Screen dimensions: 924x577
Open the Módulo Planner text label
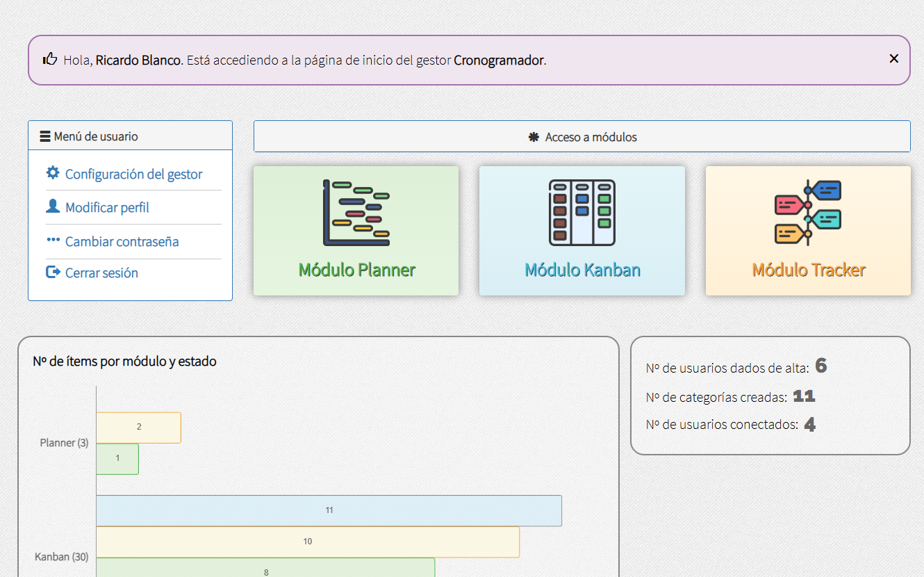[x=356, y=270]
